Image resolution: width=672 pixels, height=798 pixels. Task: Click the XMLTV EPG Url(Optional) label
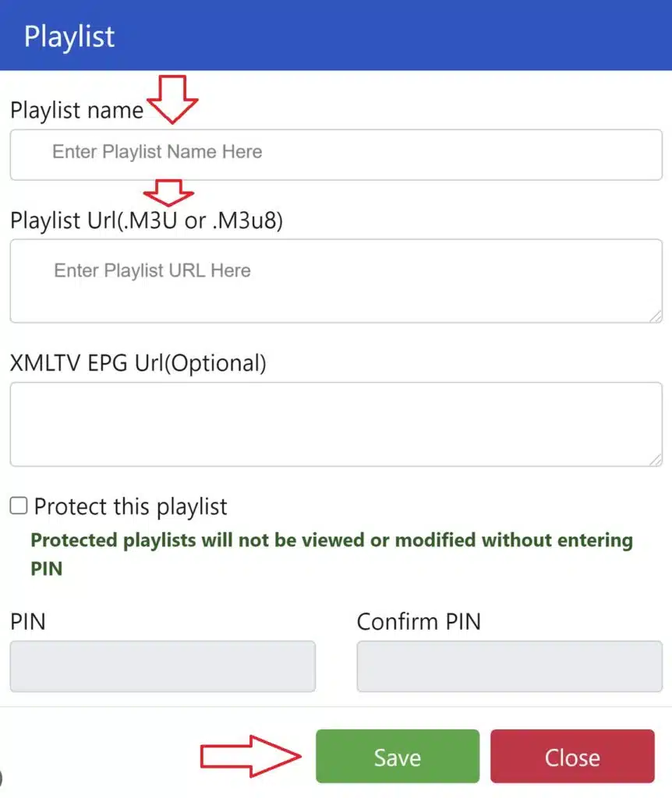point(138,363)
